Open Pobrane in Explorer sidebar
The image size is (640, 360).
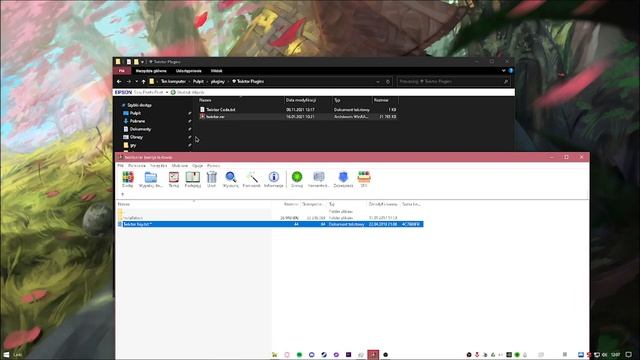(x=134, y=121)
